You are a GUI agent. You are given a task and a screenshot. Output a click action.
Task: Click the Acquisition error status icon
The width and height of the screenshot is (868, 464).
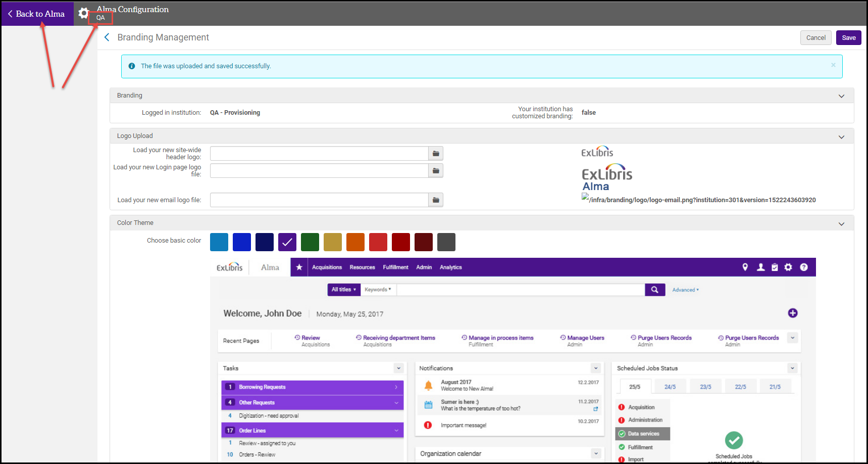pyautogui.click(x=622, y=407)
